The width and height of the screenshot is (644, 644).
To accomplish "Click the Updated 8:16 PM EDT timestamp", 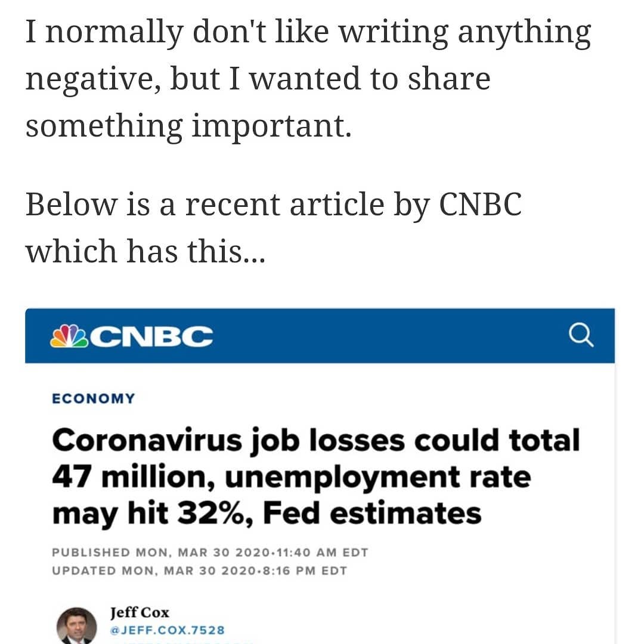I will (x=199, y=571).
